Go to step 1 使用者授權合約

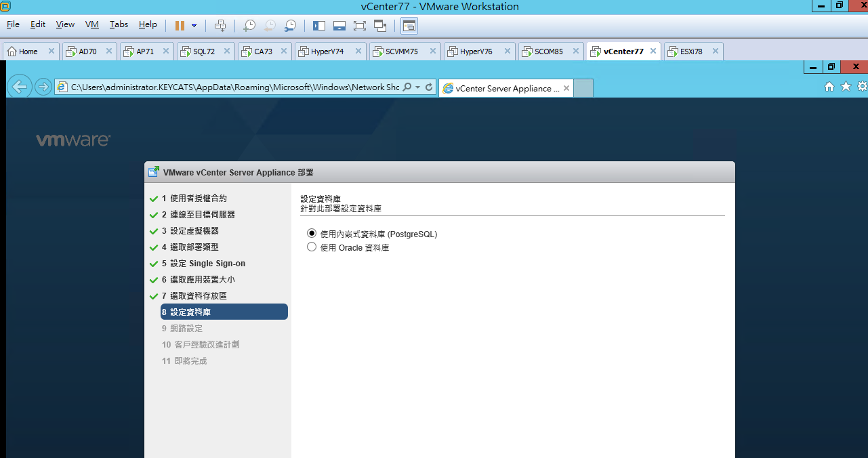coord(194,199)
